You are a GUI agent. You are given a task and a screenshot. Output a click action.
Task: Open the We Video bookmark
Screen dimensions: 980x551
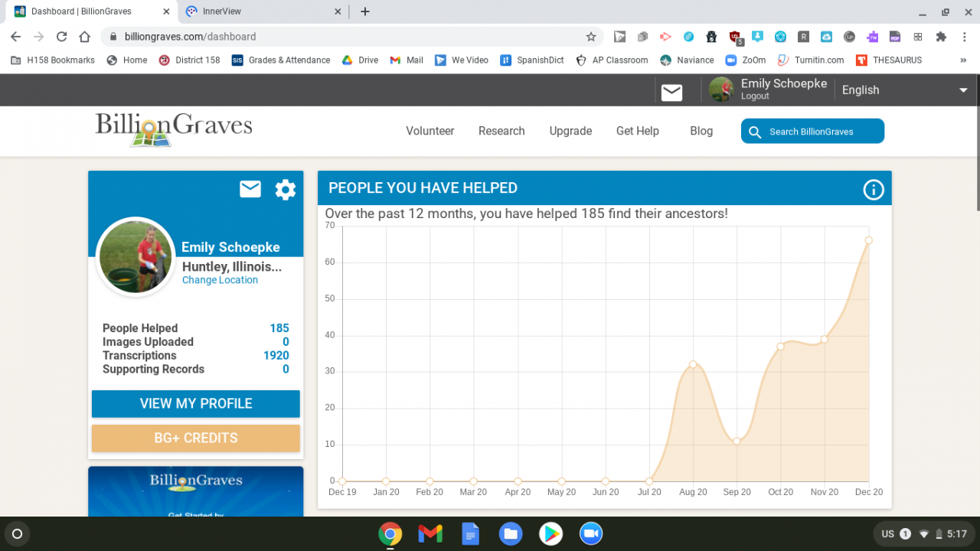(x=462, y=60)
